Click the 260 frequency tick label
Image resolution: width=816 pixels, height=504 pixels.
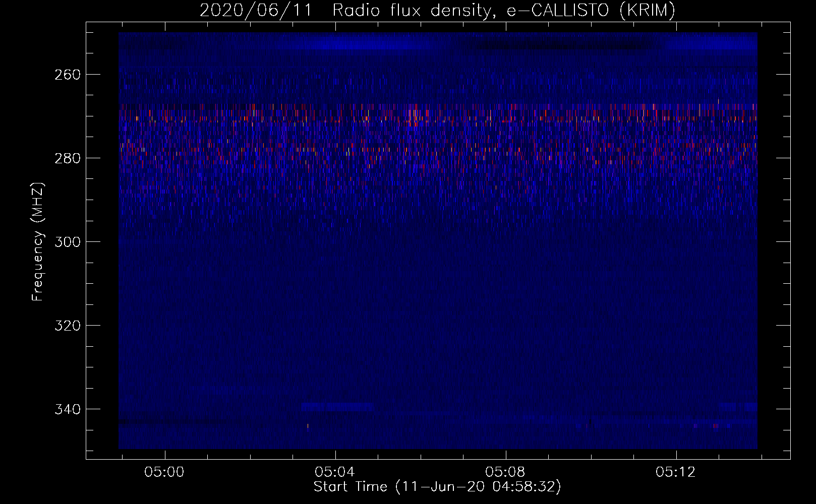(x=68, y=75)
